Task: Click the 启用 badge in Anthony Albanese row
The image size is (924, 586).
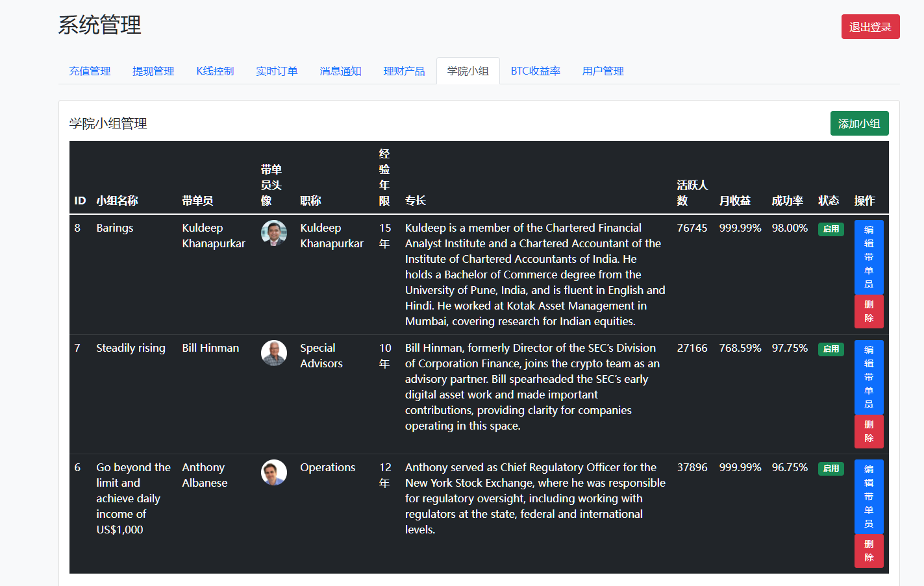Action: [x=830, y=469]
